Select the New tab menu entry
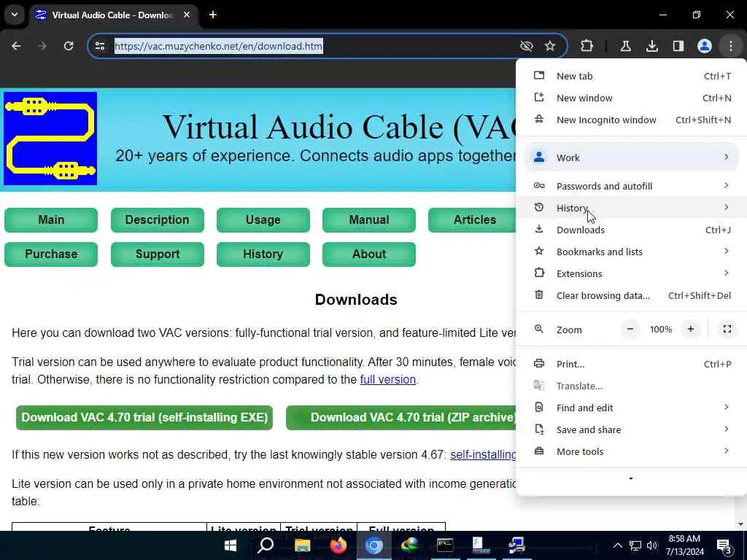Screen dimensions: 747x560 click(x=631, y=76)
